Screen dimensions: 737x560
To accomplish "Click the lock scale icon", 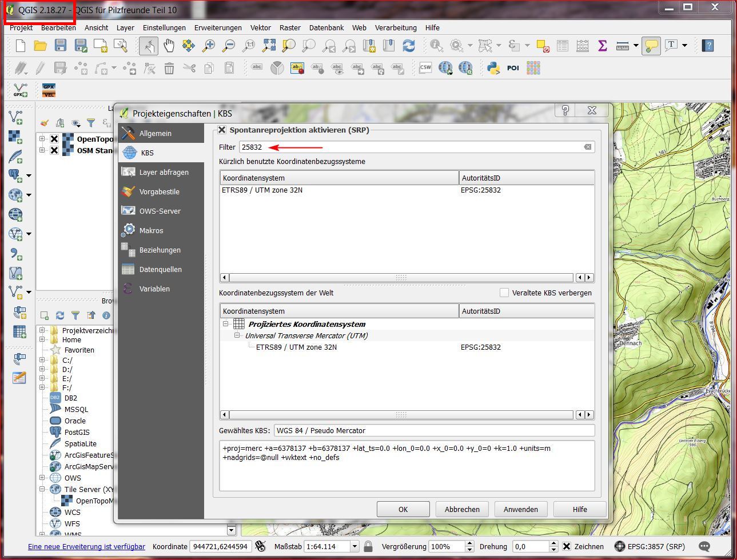I will (368, 546).
